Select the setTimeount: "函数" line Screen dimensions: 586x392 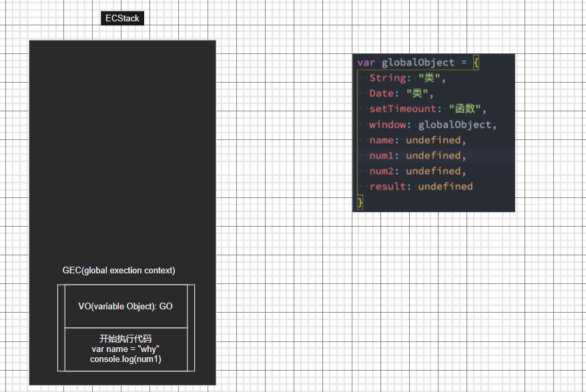428,109
